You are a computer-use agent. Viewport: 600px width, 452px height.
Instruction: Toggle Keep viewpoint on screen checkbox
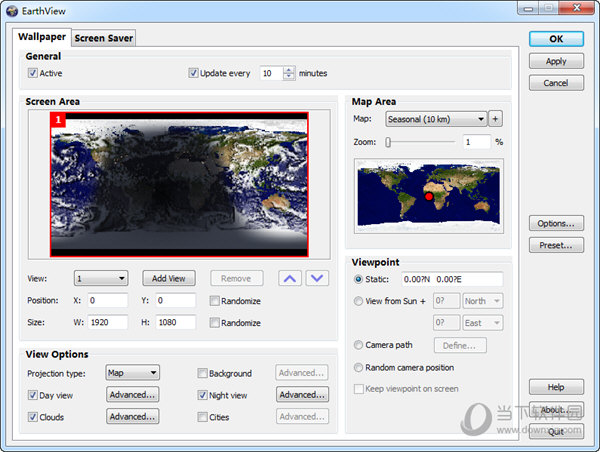[x=359, y=389]
